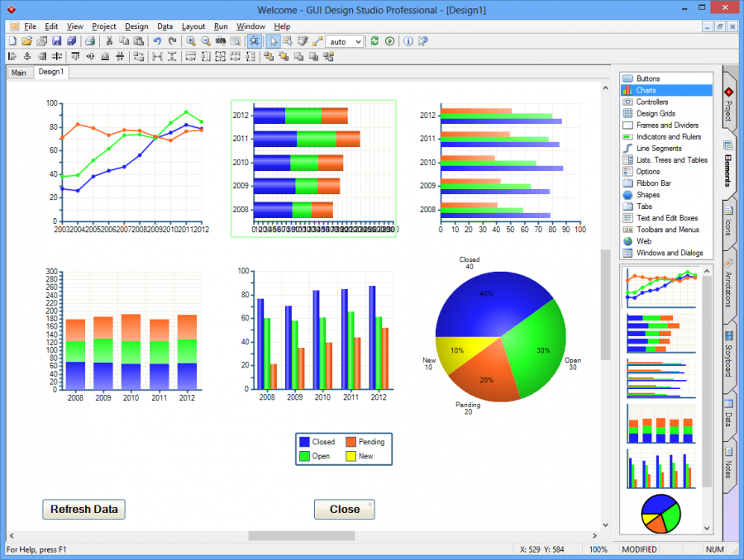Pick the stacked horizontal bar thumbnail
744x560 pixels.
661,334
